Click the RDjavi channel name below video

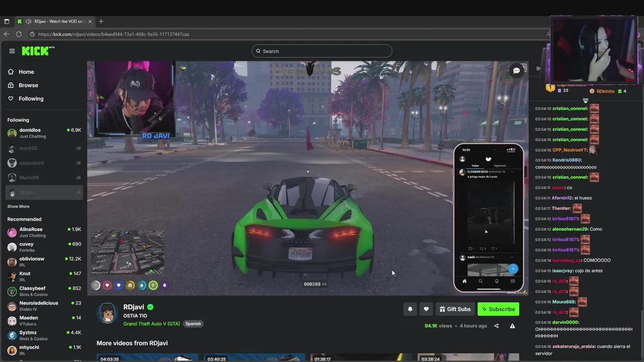point(134,307)
